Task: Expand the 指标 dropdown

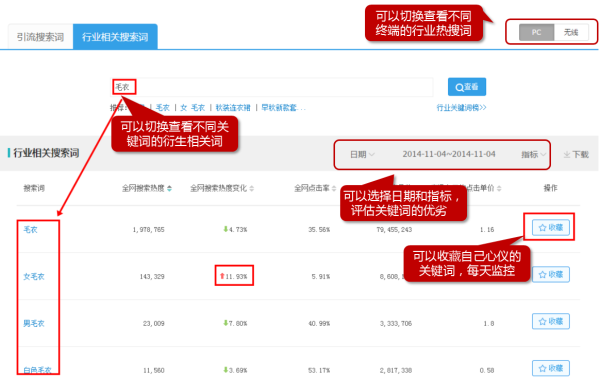Action: pyautogui.click(x=533, y=155)
